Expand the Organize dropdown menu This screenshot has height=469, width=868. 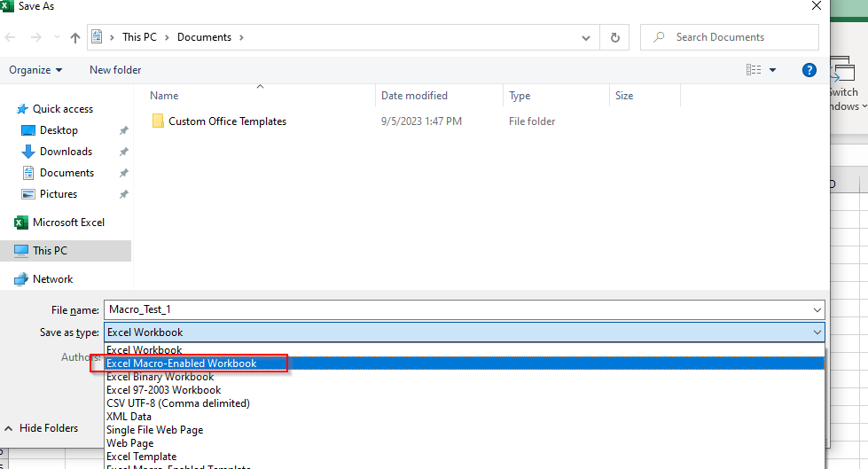[35, 70]
